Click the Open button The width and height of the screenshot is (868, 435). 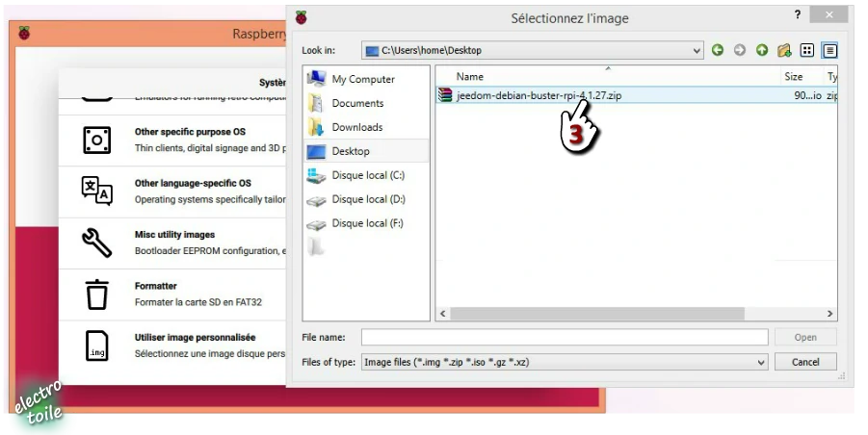805,337
